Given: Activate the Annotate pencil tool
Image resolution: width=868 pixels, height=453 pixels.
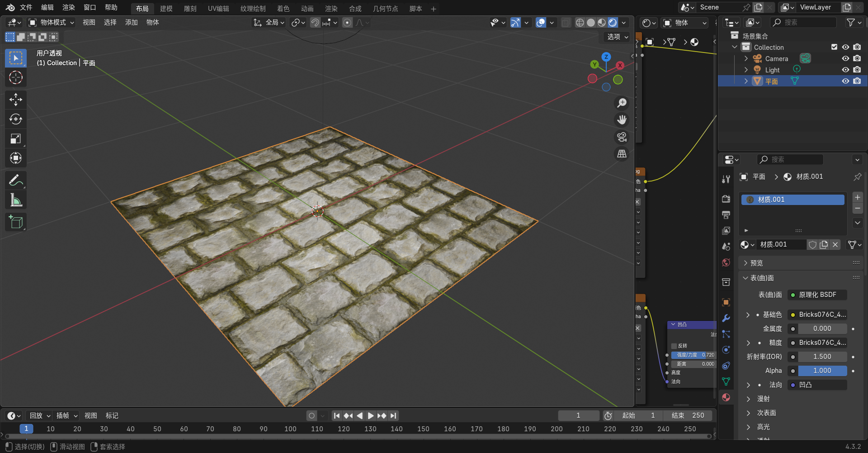Looking at the screenshot, I should point(16,181).
